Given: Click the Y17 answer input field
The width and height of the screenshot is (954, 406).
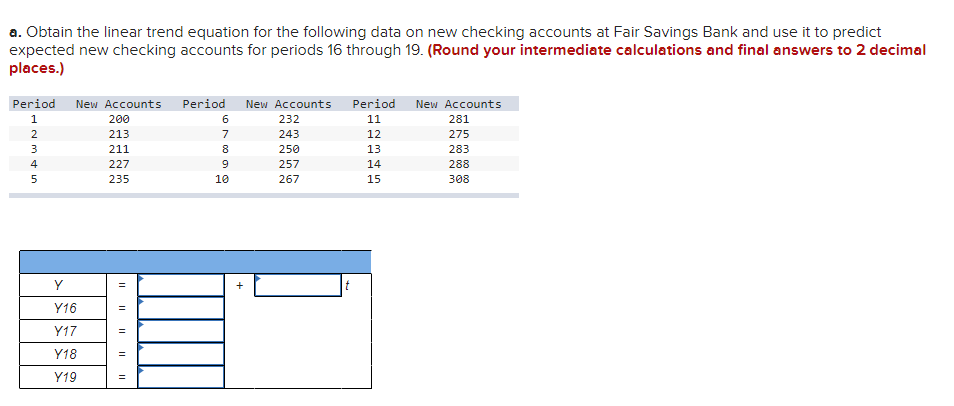Looking at the screenshot, I should click(x=181, y=331).
